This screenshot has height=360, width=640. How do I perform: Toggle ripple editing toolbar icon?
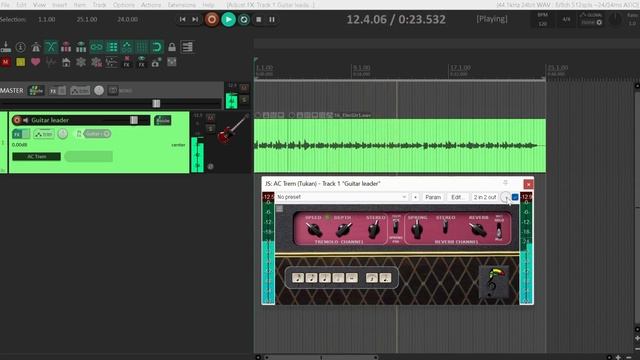click(112, 47)
